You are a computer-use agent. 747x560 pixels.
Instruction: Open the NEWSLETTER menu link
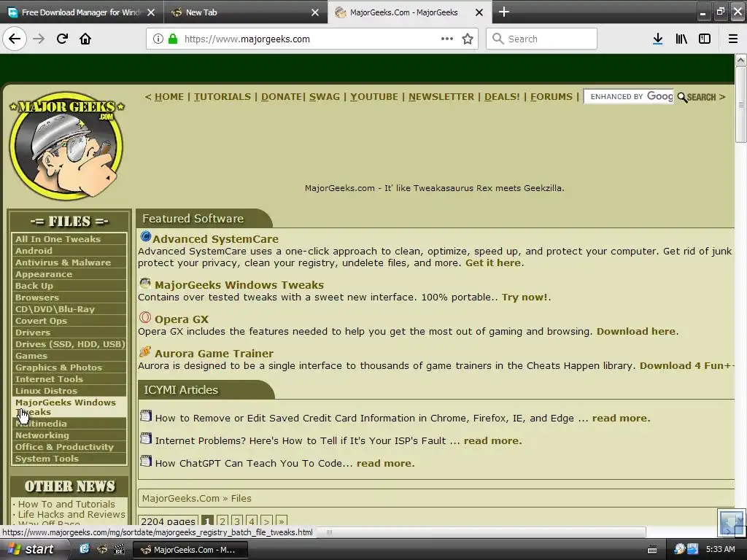(x=441, y=97)
